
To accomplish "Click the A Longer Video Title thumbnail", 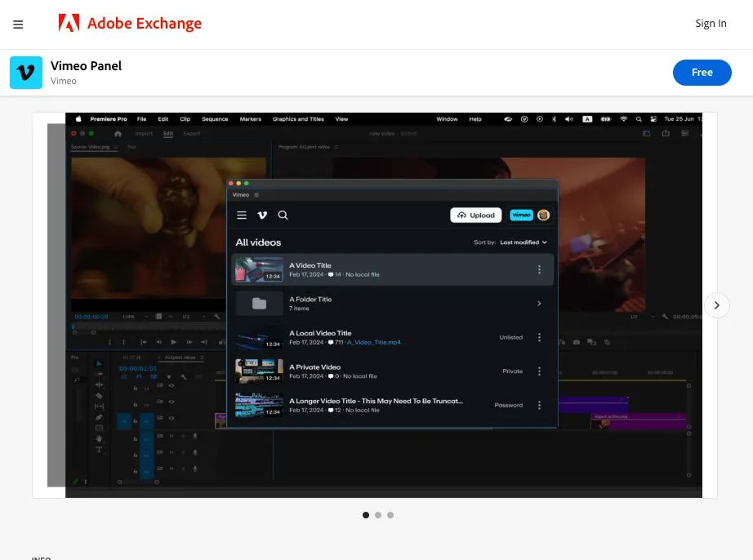I will coord(259,405).
